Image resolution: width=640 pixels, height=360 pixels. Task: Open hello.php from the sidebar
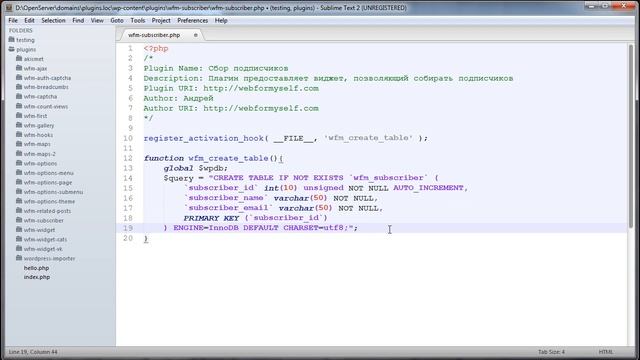(36, 268)
